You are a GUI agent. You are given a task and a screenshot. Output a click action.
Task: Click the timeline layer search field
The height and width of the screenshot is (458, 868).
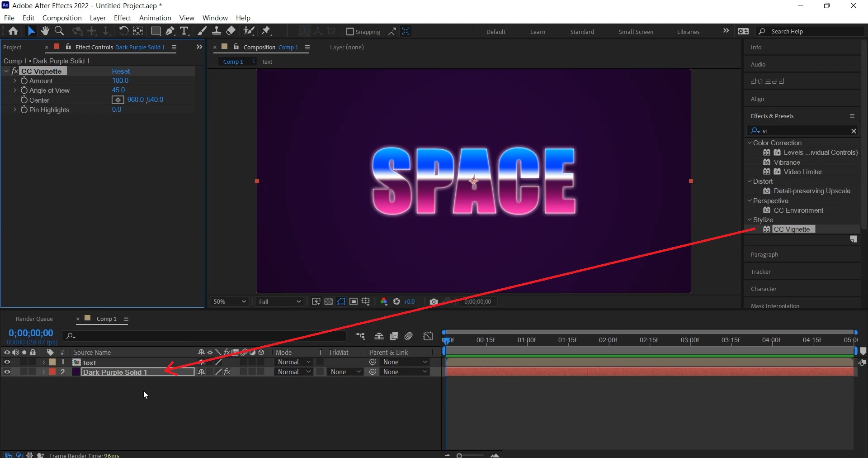point(205,336)
